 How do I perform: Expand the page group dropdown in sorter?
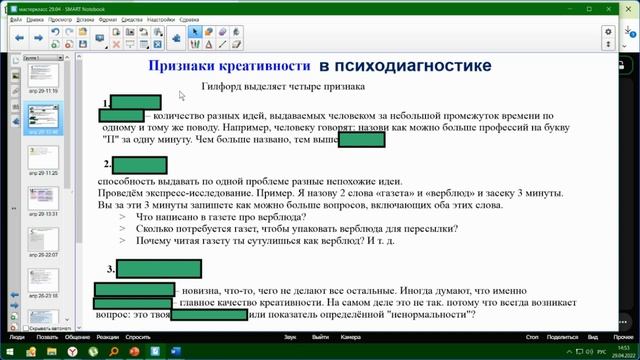[x=60, y=58]
